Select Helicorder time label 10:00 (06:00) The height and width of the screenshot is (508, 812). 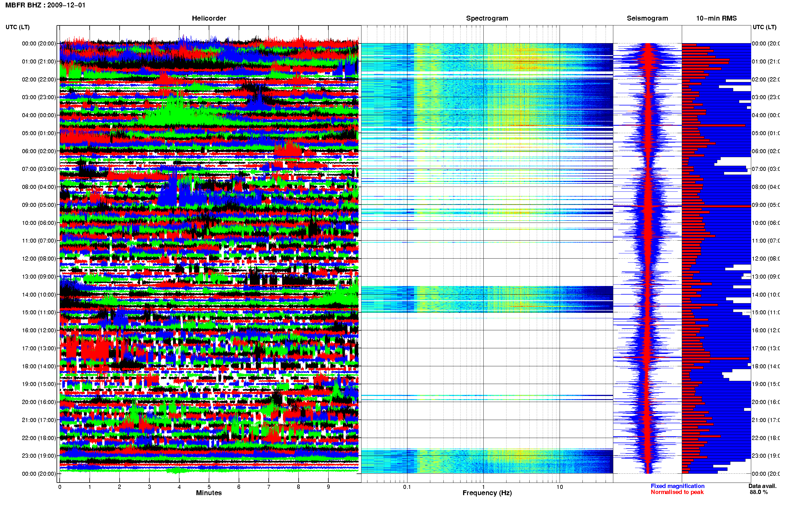point(39,223)
